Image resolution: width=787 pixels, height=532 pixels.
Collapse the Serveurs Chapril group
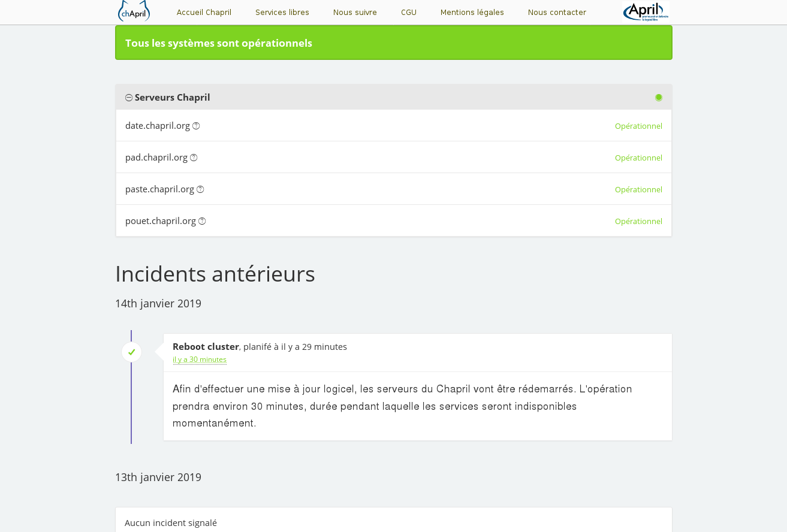coord(129,98)
